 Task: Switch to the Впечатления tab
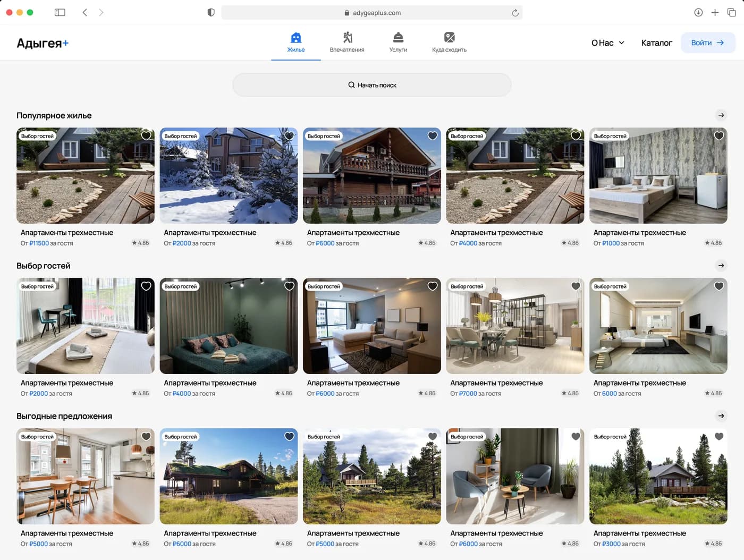[347, 43]
